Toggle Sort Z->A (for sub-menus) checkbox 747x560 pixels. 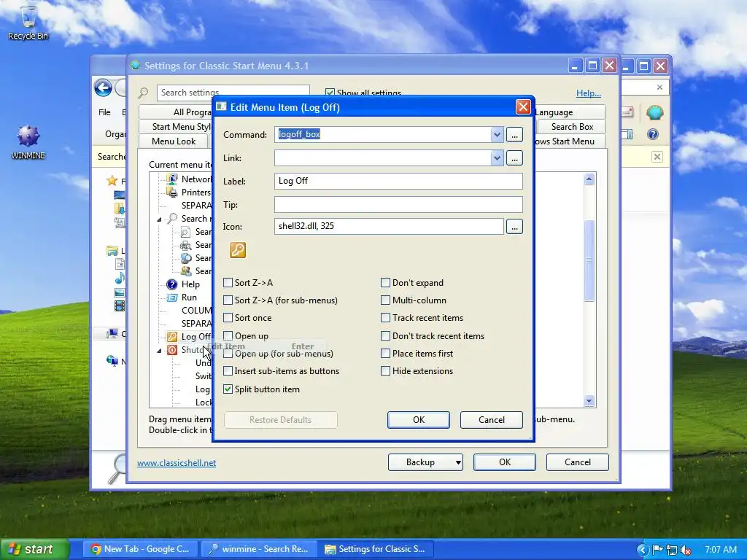coord(228,300)
